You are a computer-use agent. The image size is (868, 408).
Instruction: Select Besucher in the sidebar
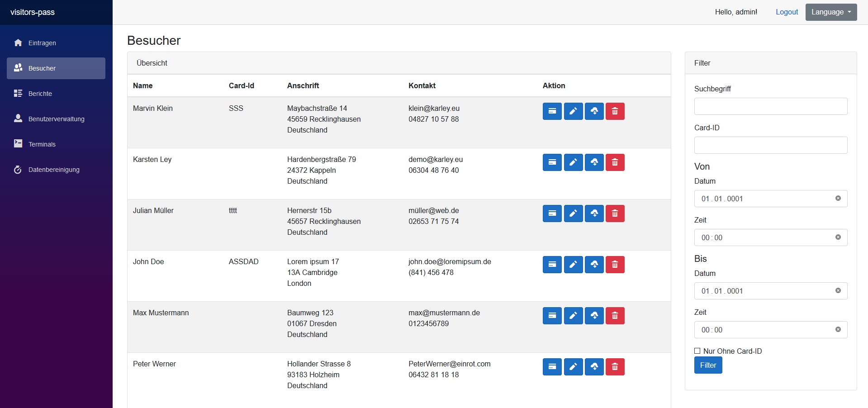point(56,68)
